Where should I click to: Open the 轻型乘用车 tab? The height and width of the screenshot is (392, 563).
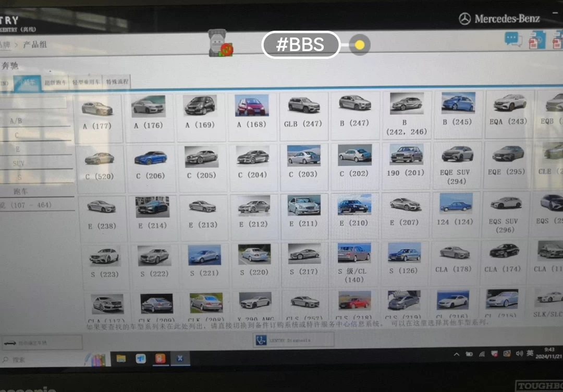point(86,82)
